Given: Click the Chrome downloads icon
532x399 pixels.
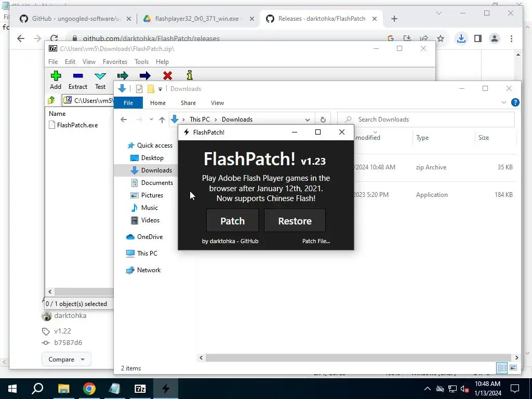Looking at the screenshot, I should tap(461, 38).
